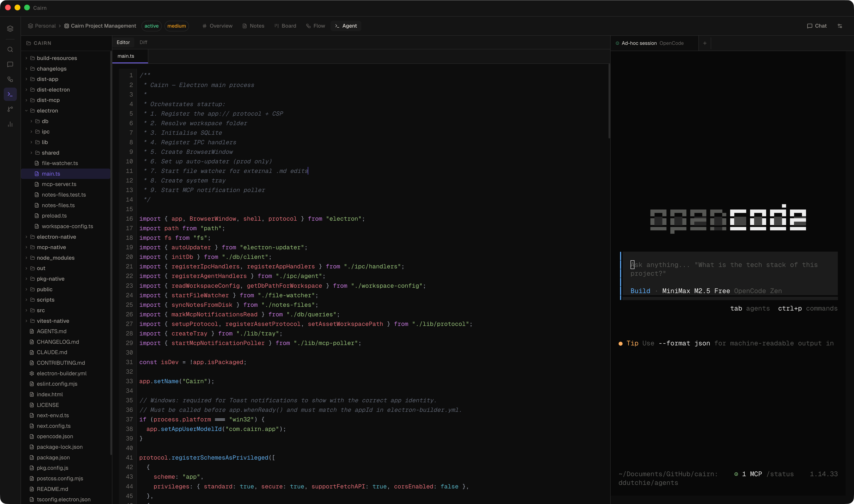854x504 pixels.
Task: Open preload.ts in the file tree
Action: [x=66, y=216]
